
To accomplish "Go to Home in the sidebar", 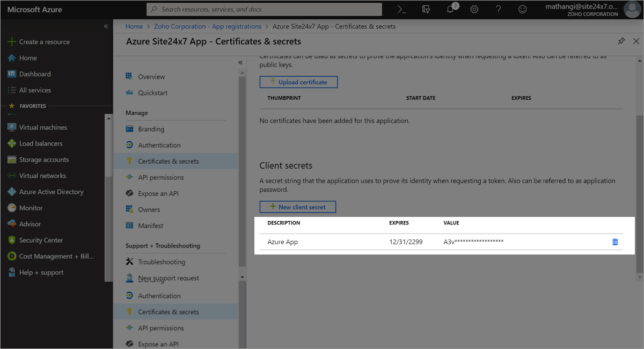I will tap(23, 58).
